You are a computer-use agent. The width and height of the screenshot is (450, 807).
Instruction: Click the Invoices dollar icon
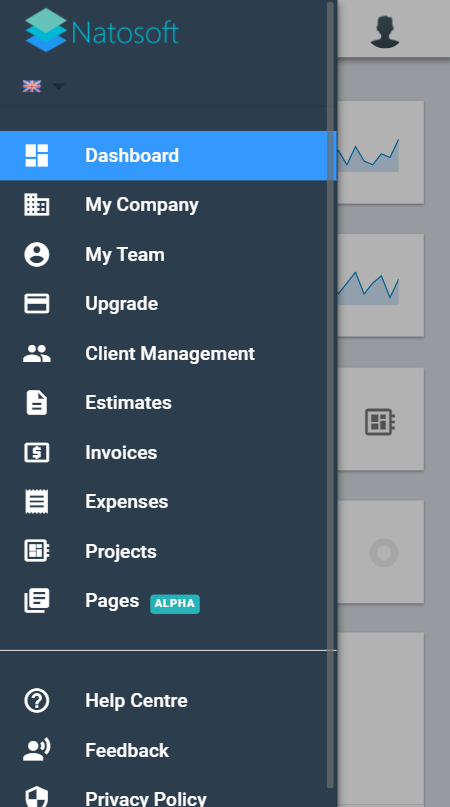coord(37,452)
